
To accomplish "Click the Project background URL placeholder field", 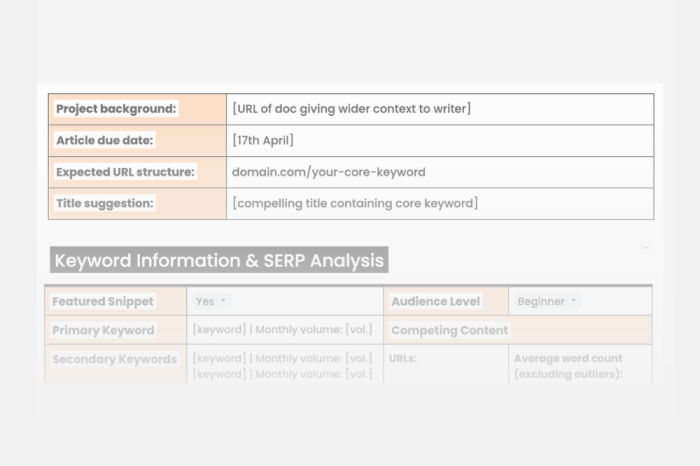I will 351,109.
